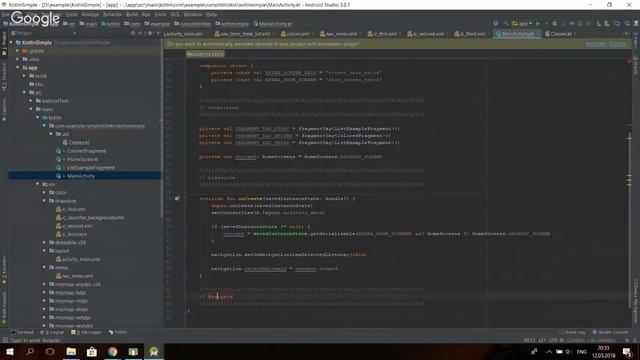Screen dimensions: 640x360
Task: Click the Make Project hammer icon
Action: pos(506,24)
